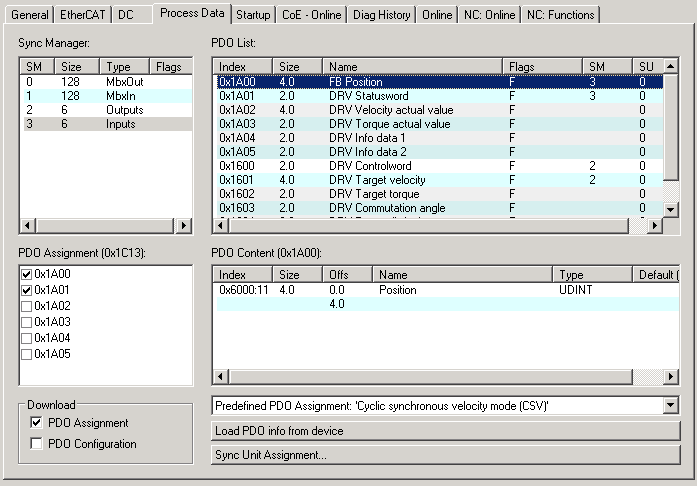This screenshot has height=486, width=697.
Task: Uncheck the 0x1A00 PDO assignment
Action: tap(27, 274)
